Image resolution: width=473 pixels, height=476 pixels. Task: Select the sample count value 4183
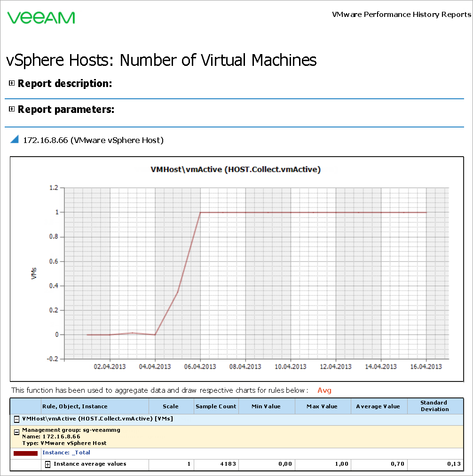pyautogui.click(x=228, y=464)
